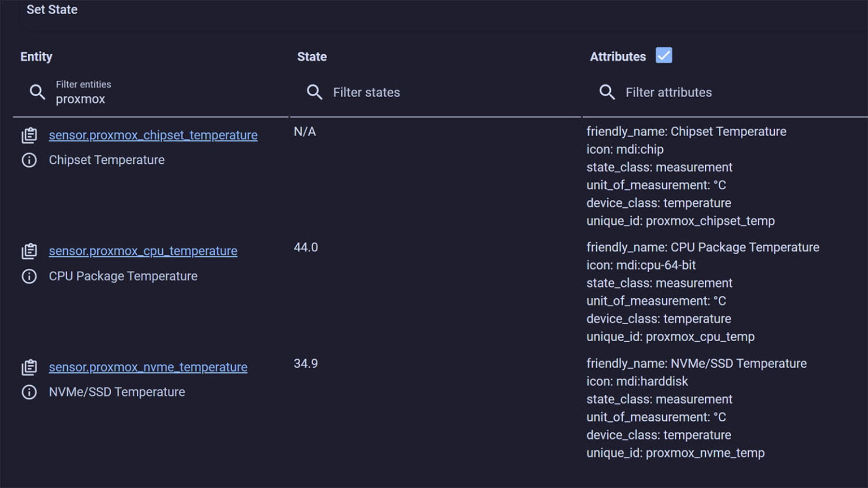Open sensor.proxmox_nvme_temperature link

148,367
